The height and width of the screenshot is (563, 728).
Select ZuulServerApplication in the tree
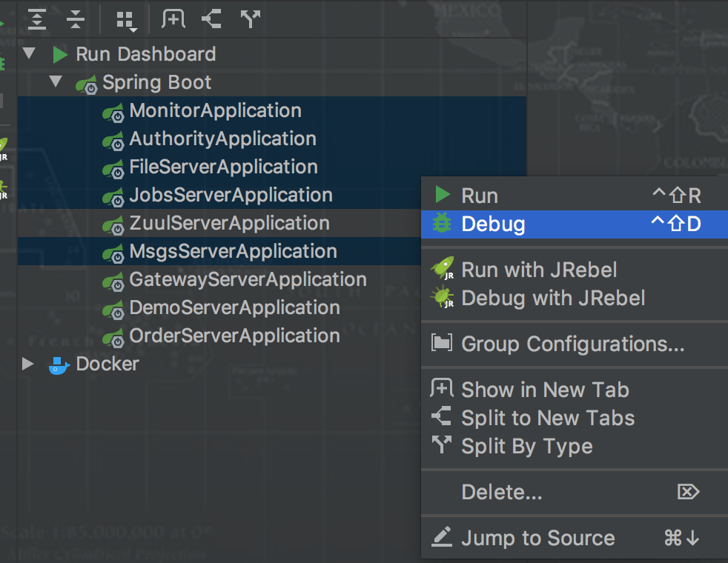[x=229, y=223]
